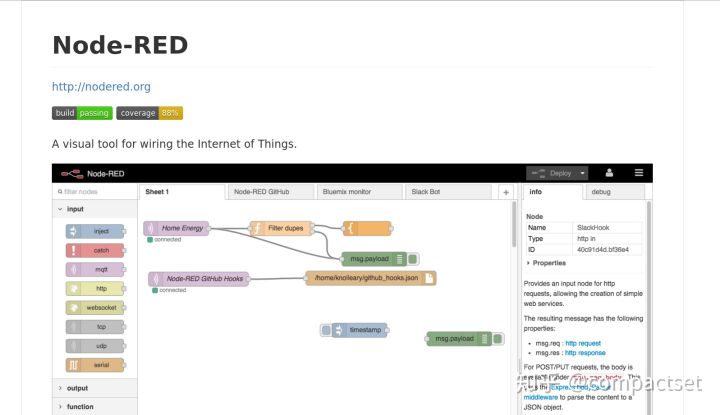This screenshot has width=720, height=415.
Task: Click the serial palette node
Action: point(95,365)
